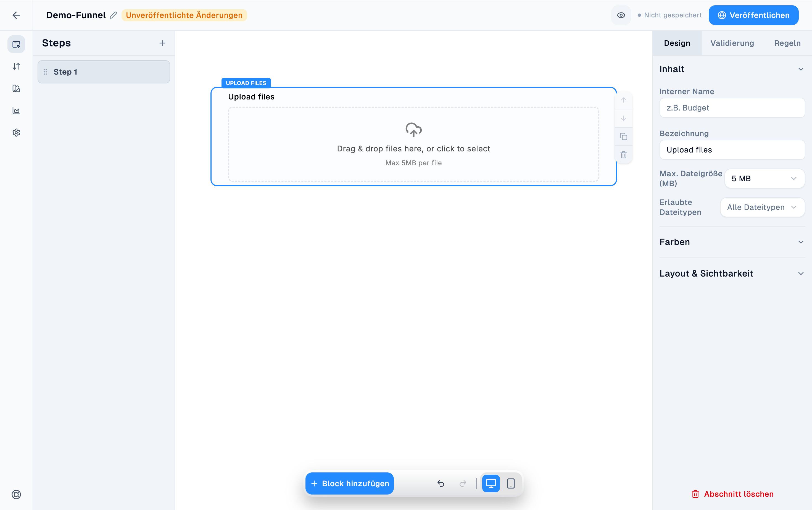Click the Demo-Funnel title

click(76, 15)
